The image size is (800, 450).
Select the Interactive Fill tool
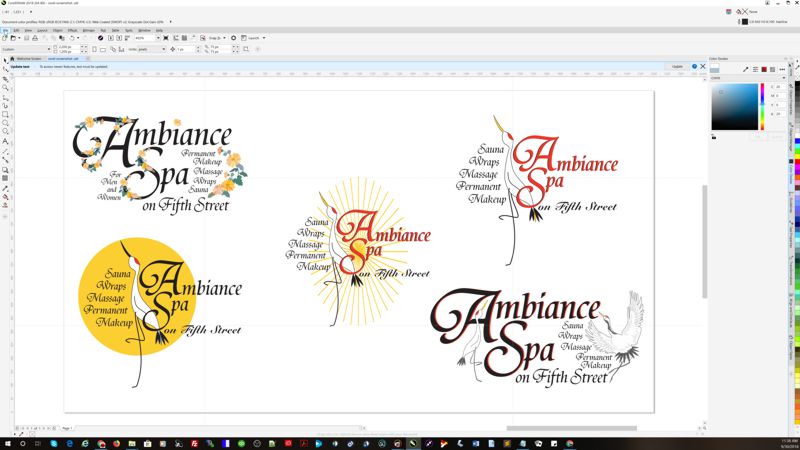[x=6, y=197]
